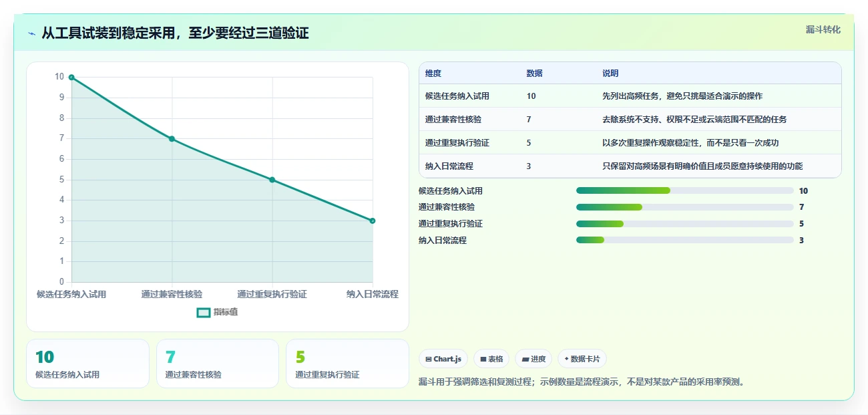
Task: Select the Chart.js tag chip
Action: coord(443,359)
